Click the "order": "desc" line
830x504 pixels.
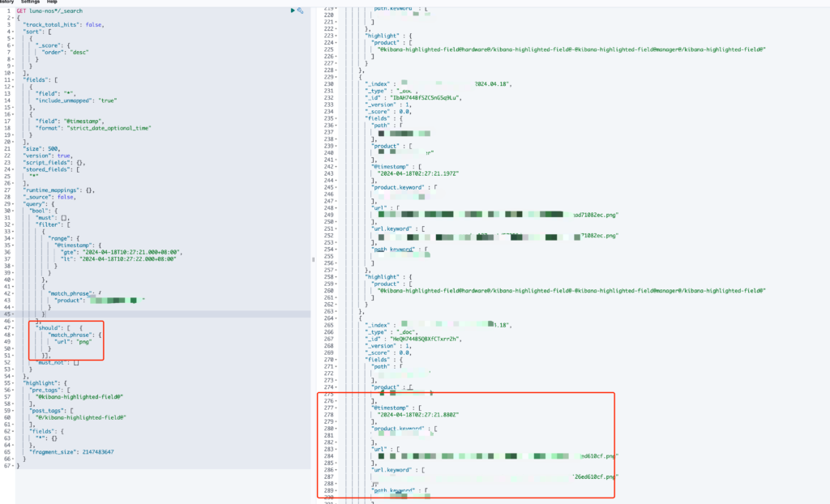coord(65,53)
